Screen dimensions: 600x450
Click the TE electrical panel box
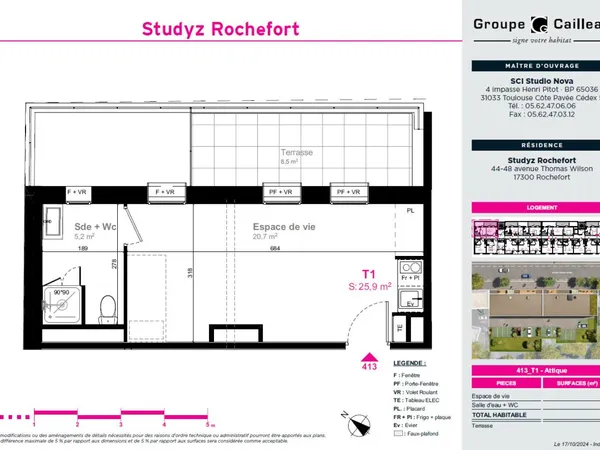[x=399, y=328]
